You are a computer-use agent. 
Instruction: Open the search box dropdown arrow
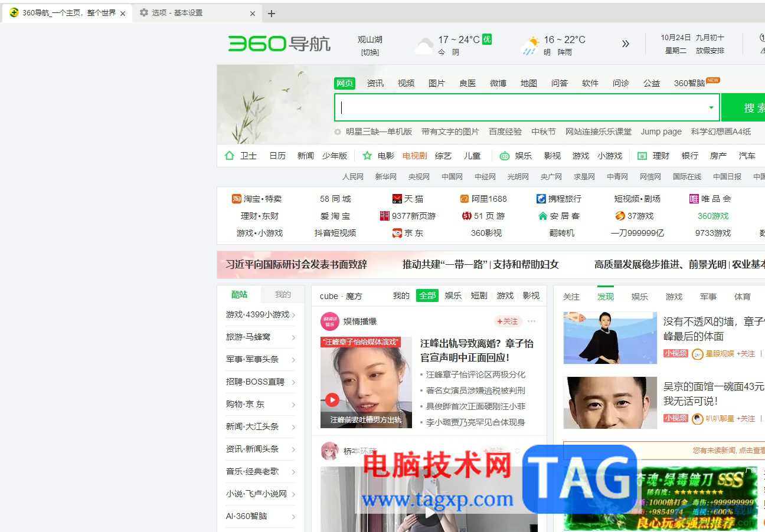tap(712, 108)
